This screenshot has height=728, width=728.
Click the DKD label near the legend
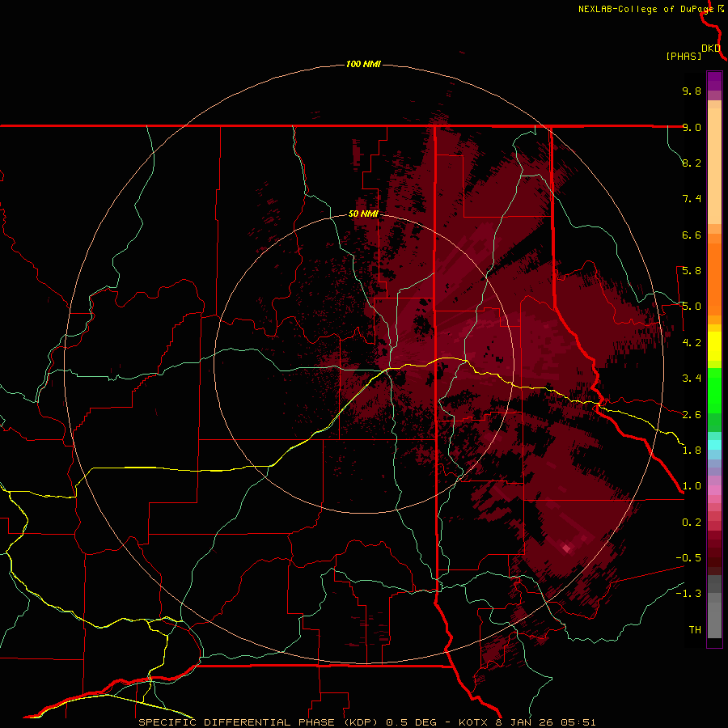711,49
